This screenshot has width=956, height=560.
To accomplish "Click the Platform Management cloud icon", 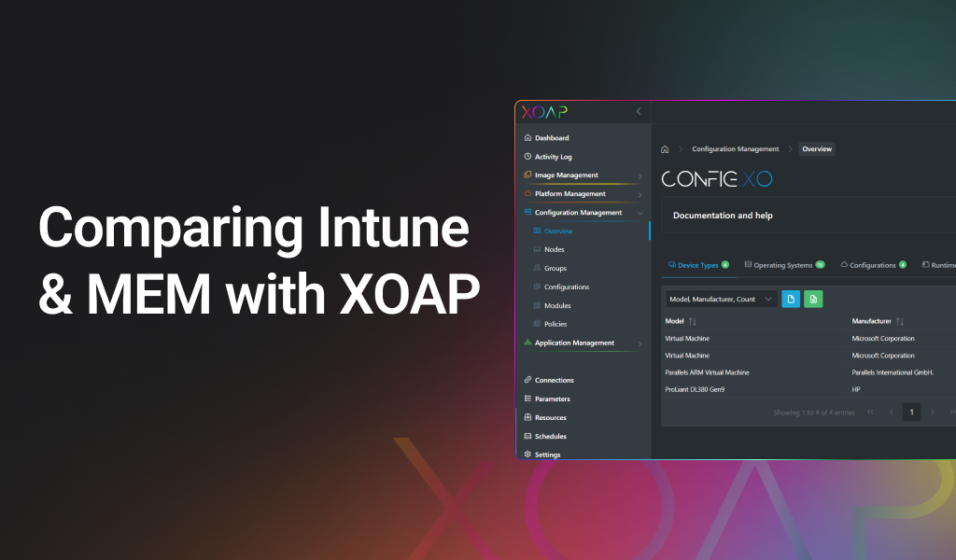I will tap(528, 194).
